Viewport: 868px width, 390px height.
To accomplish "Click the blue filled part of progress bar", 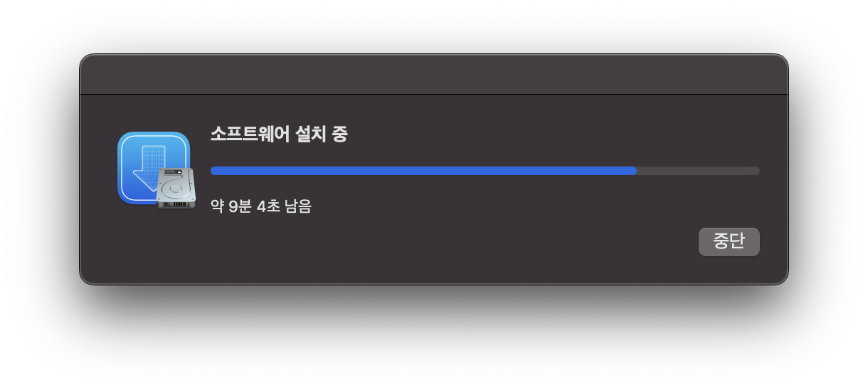I will pyautogui.click(x=423, y=171).
